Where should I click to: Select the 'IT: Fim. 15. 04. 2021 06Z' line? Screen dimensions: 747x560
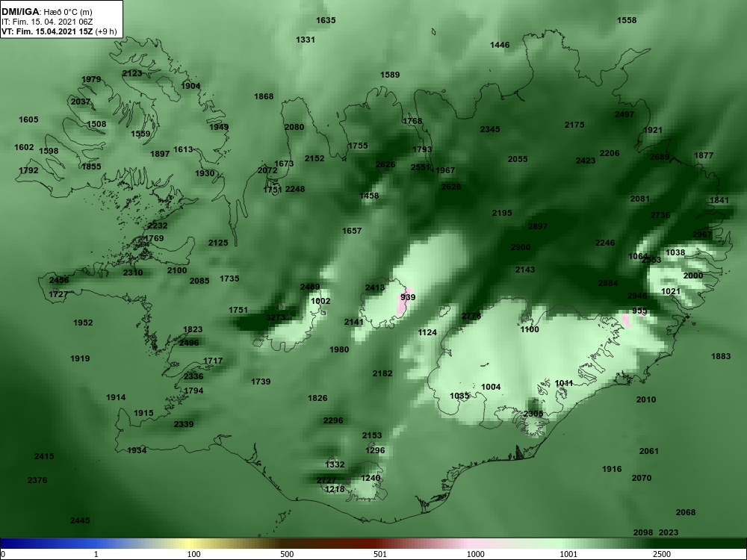(47, 22)
